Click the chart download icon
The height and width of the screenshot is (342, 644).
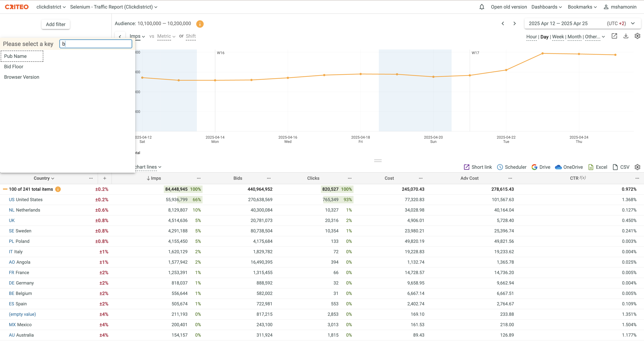[x=626, y=36]
